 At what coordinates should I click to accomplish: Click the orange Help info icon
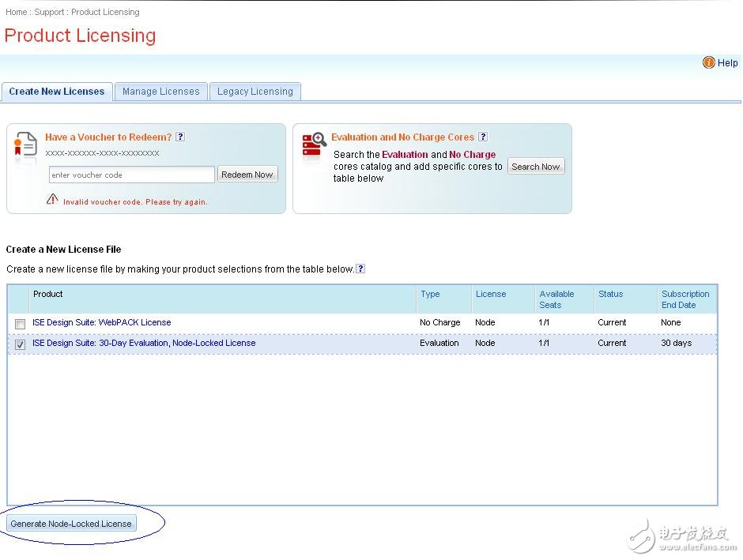[x=708, y=62]
